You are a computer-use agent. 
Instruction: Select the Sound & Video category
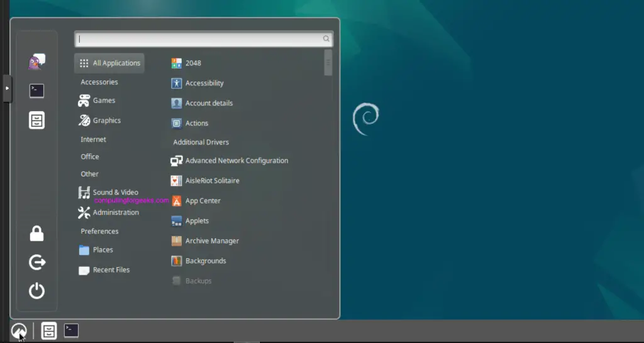108,192
